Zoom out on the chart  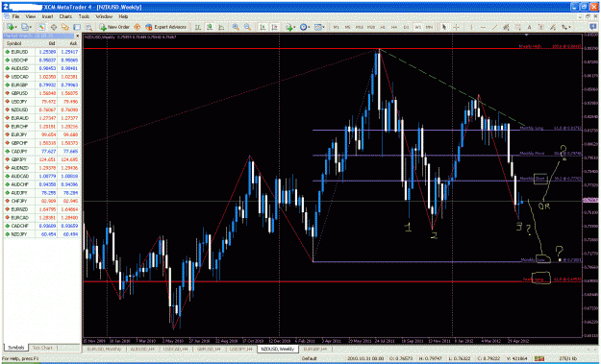coord(247,27)
